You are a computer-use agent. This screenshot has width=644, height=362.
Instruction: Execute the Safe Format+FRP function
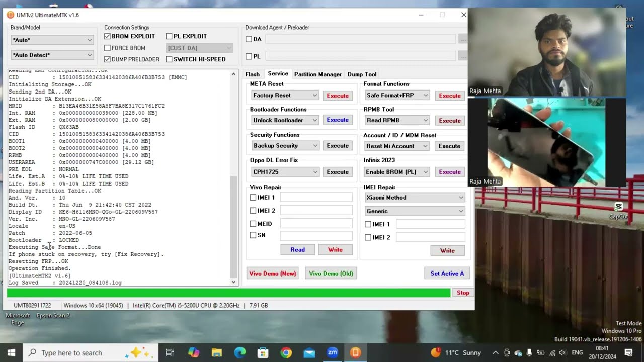pos(449,96)
